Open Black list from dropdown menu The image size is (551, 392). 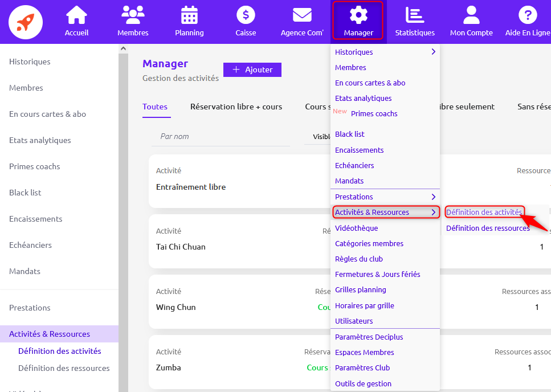[x=350, y=134]
